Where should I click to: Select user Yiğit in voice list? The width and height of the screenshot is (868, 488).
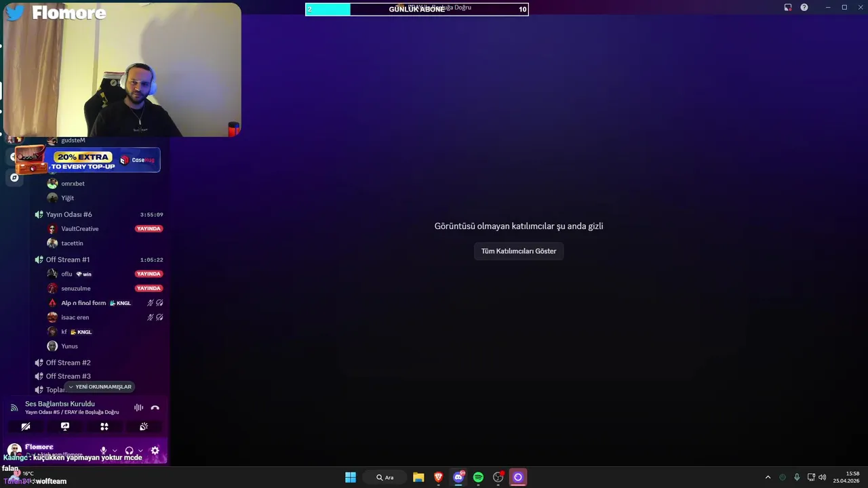click(x=67, y=198)
